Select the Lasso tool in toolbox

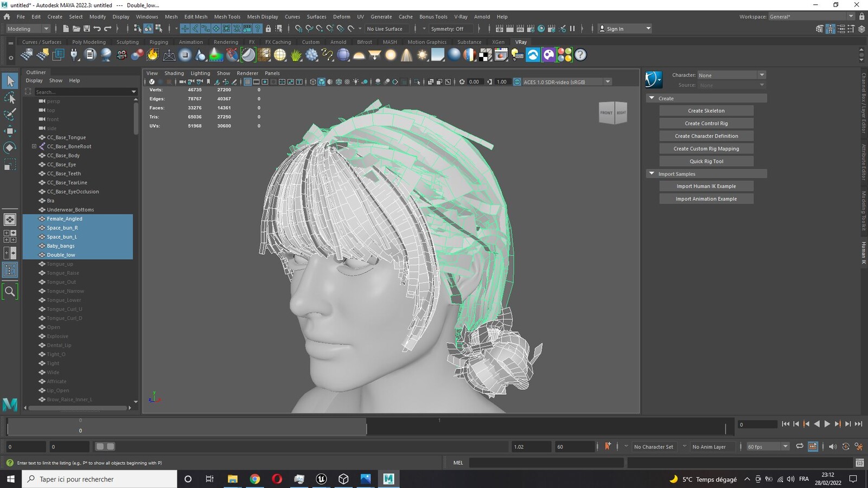[10, 98]
